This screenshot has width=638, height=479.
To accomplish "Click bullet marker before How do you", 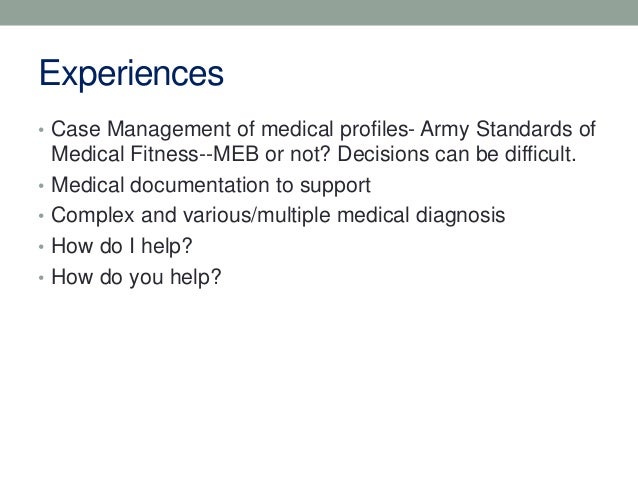I will pos(41,278).
